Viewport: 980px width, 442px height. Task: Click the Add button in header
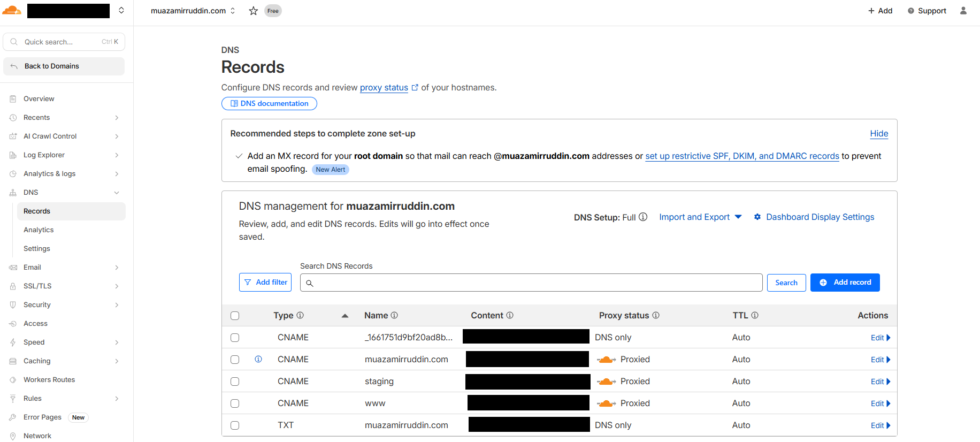(880, 11)
